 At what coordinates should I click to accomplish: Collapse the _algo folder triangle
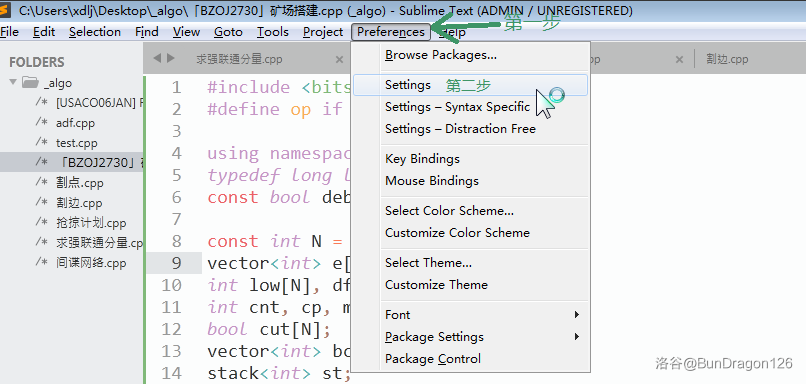point(13,82)
